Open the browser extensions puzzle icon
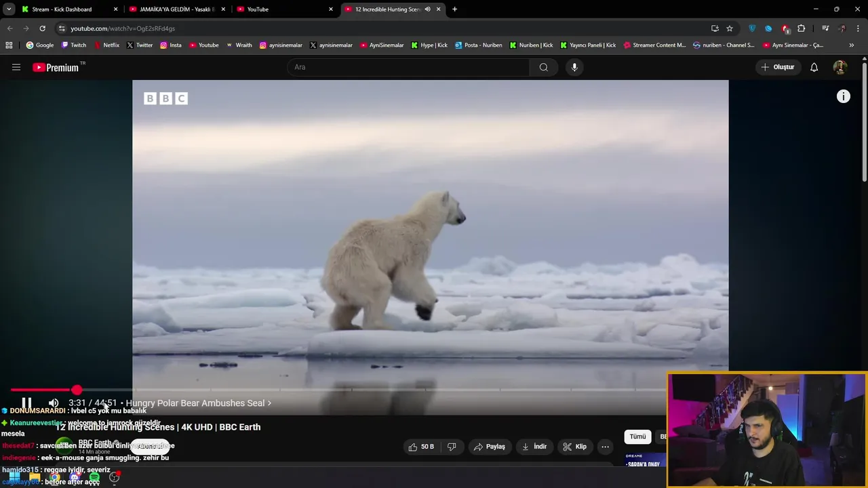The image size is (868, 488). [802, 28]
